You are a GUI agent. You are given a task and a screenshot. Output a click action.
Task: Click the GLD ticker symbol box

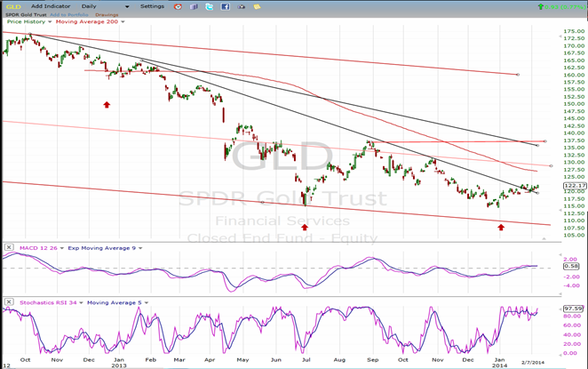(12, 6)
